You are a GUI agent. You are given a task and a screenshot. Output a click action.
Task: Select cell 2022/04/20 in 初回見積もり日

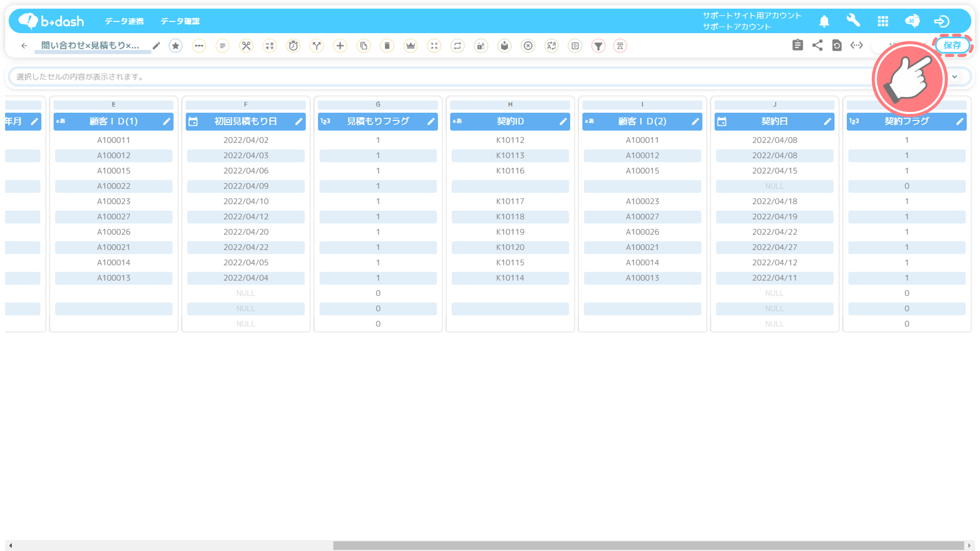point(246,232)
